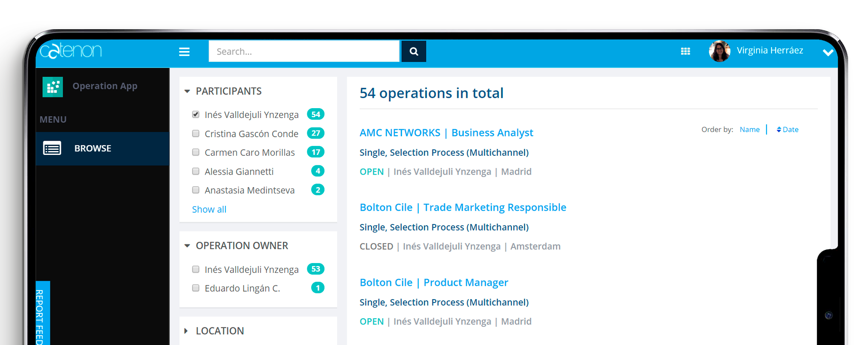
Task: Click the Catenon logo
Action: point(71,51)
